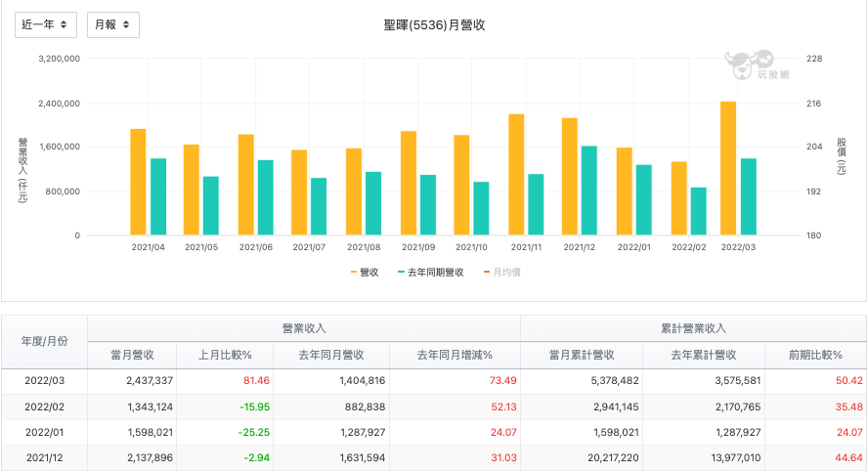Select the orange revenue bar for 2021/04

[138, 182]
